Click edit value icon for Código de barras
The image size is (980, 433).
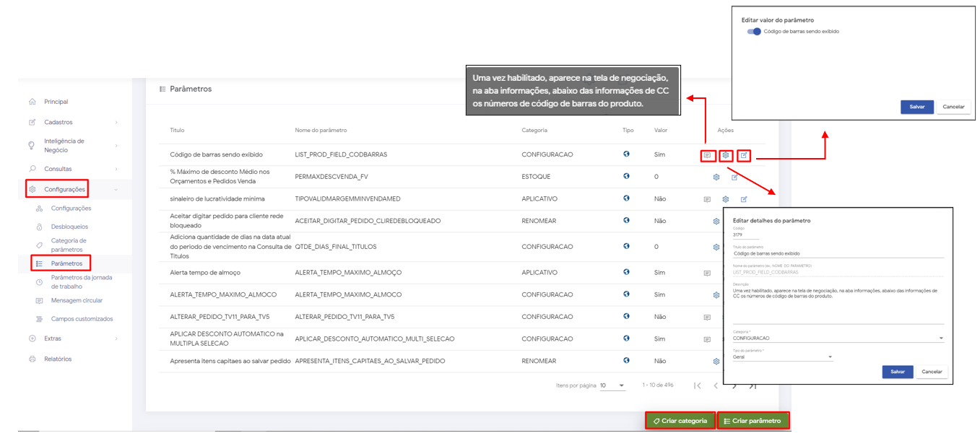tap(744, 155)
